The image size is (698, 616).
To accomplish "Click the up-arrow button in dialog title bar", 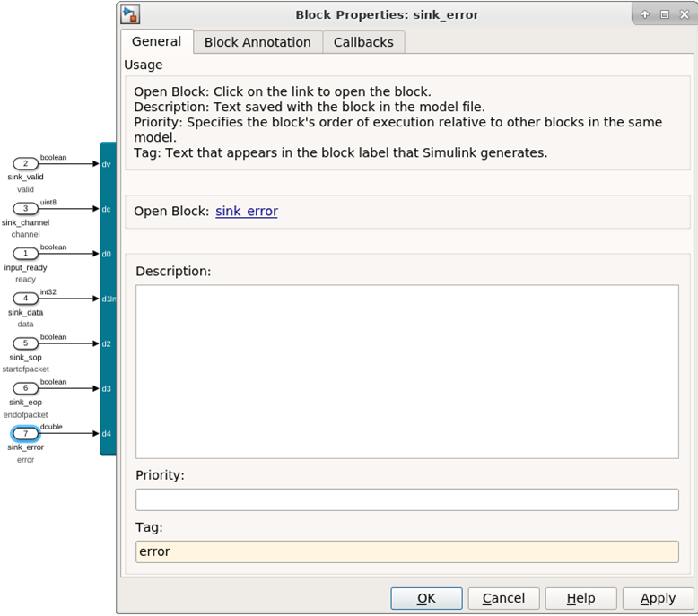I will tap(644, 14).
